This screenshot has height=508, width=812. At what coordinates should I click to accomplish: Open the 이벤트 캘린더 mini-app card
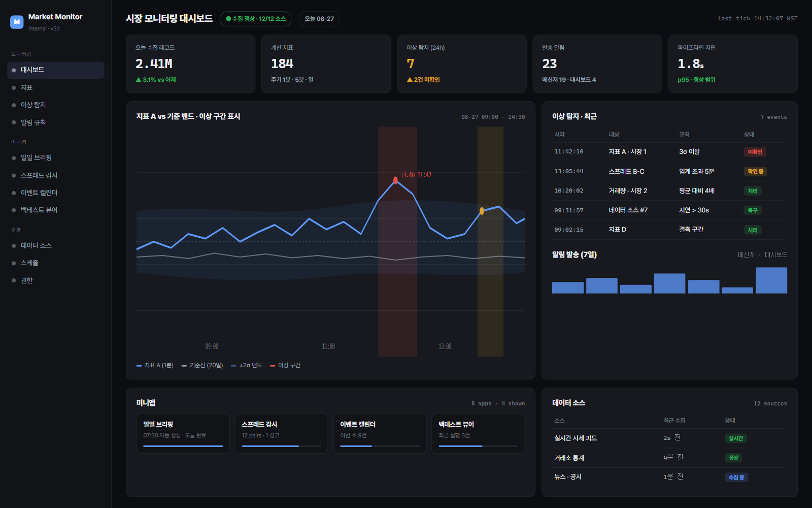pyautogui.click(x=380, y=433)
